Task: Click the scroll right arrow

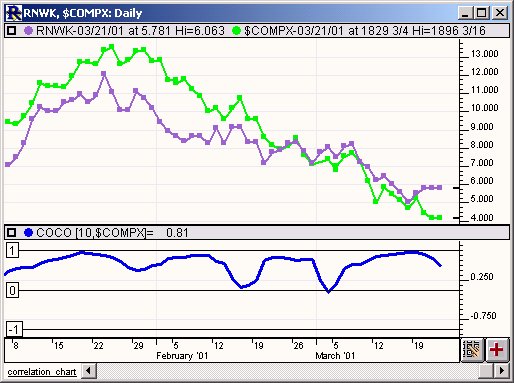Action: tap(502, 371)
